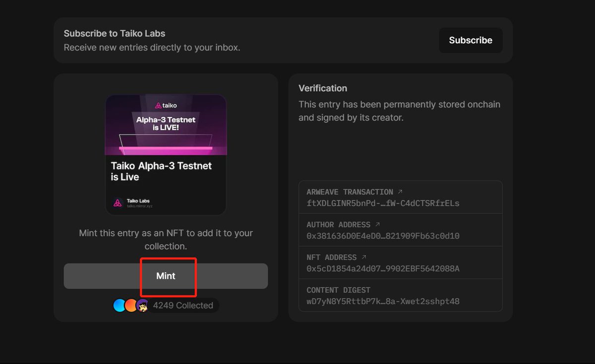This screenshot has height=364, width=595.
Task: Click the taiko logo atop the banner
Action: click(x=166, y=105)
